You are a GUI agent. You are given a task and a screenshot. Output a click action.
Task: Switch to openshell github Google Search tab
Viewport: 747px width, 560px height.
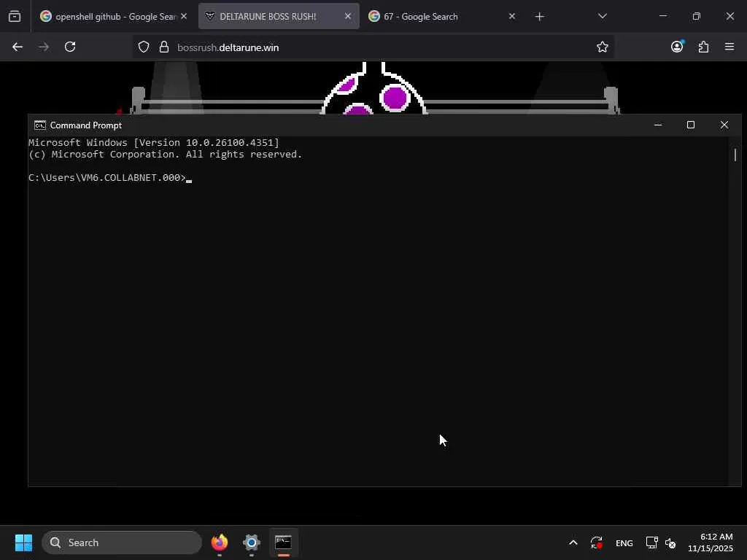coord(113,16)
